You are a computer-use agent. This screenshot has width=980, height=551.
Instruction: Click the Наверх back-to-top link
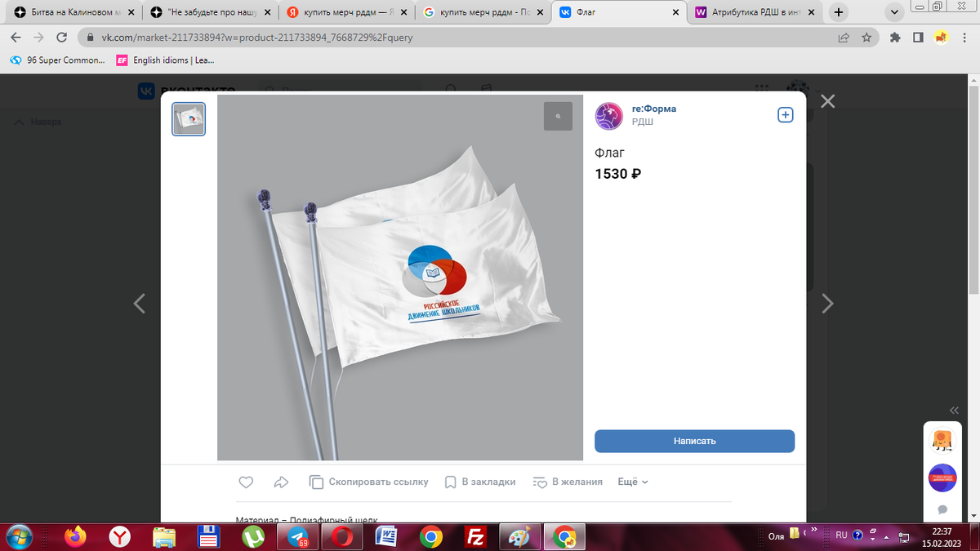[38, 122]
